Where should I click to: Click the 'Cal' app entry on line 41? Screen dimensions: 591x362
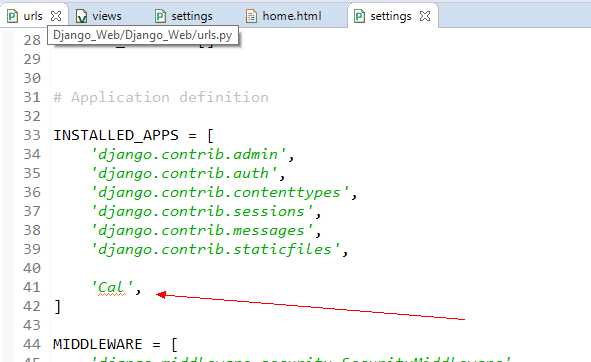pos(112,287)
